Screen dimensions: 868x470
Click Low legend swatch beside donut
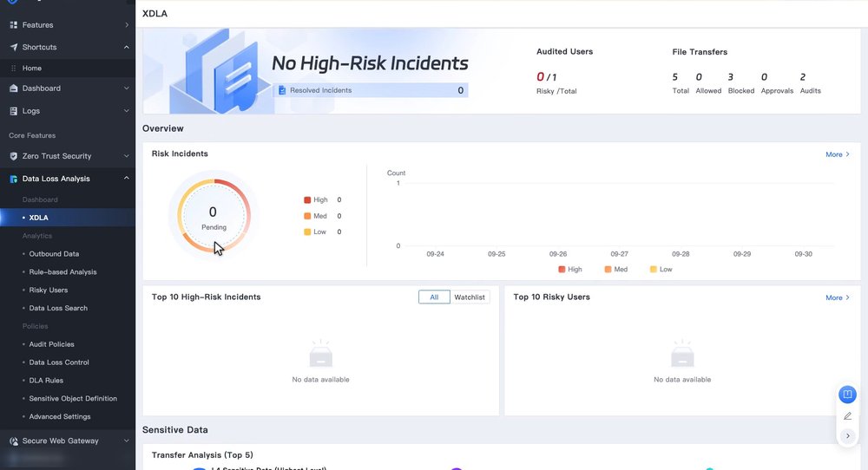click(x=307, y=232)
